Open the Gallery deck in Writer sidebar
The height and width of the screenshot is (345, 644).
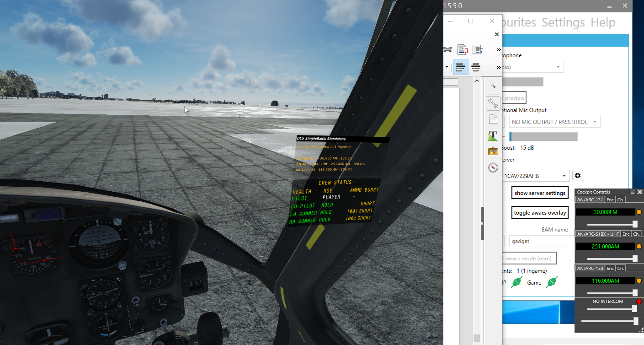tap(493, 151)
